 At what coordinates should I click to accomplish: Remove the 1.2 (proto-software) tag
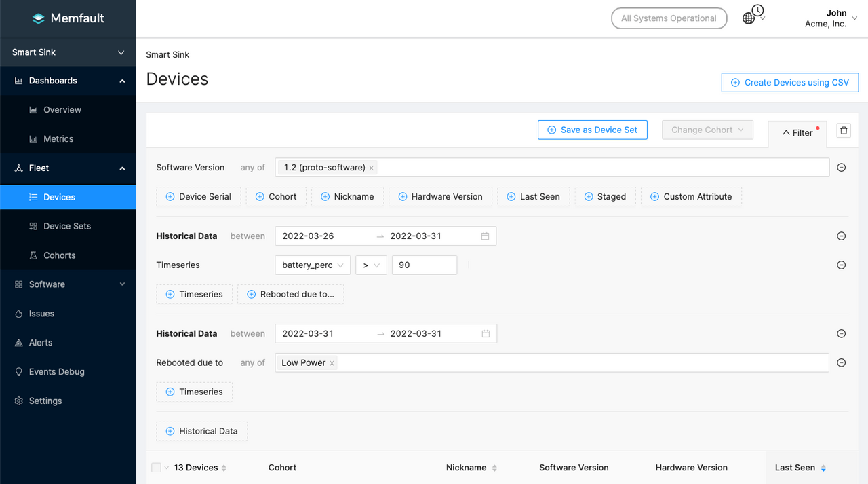[x=372, y=168]
